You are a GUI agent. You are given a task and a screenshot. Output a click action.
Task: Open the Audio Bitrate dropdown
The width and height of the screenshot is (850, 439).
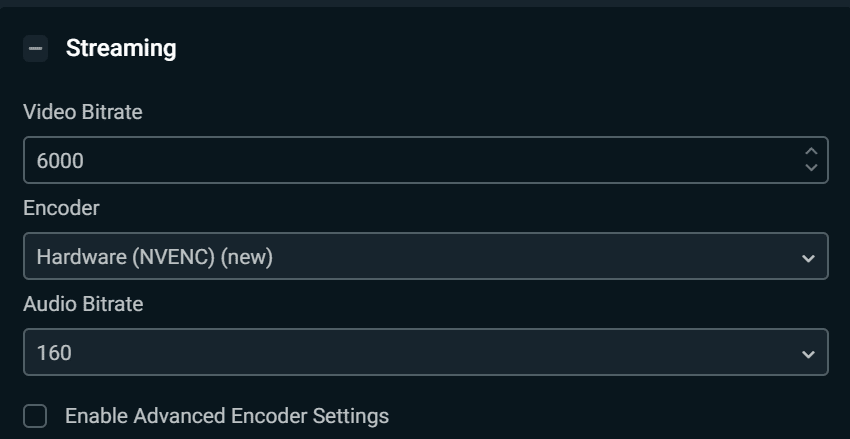[425, 352]
